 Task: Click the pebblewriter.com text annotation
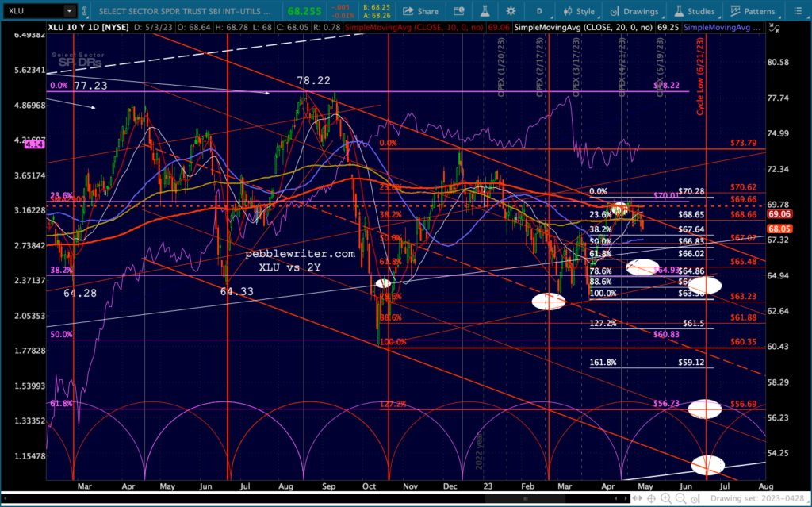[300, 254]
